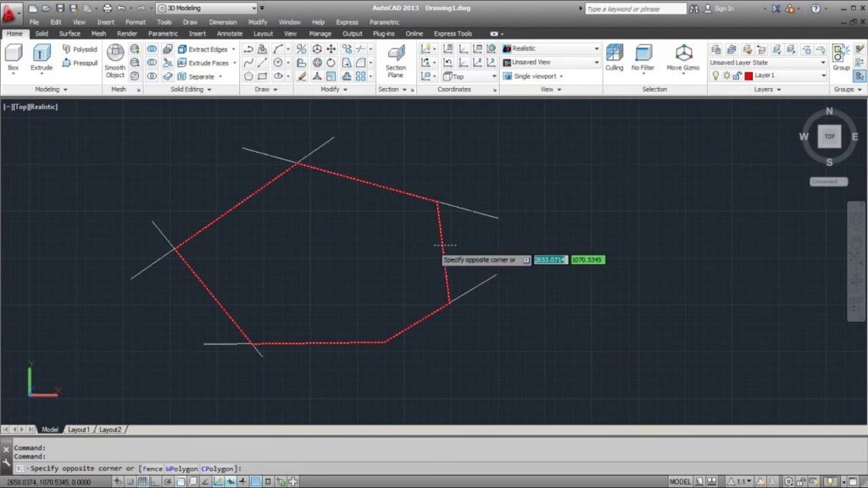Open the Dimension menu
868x488 pixels.
click(223, 22)
